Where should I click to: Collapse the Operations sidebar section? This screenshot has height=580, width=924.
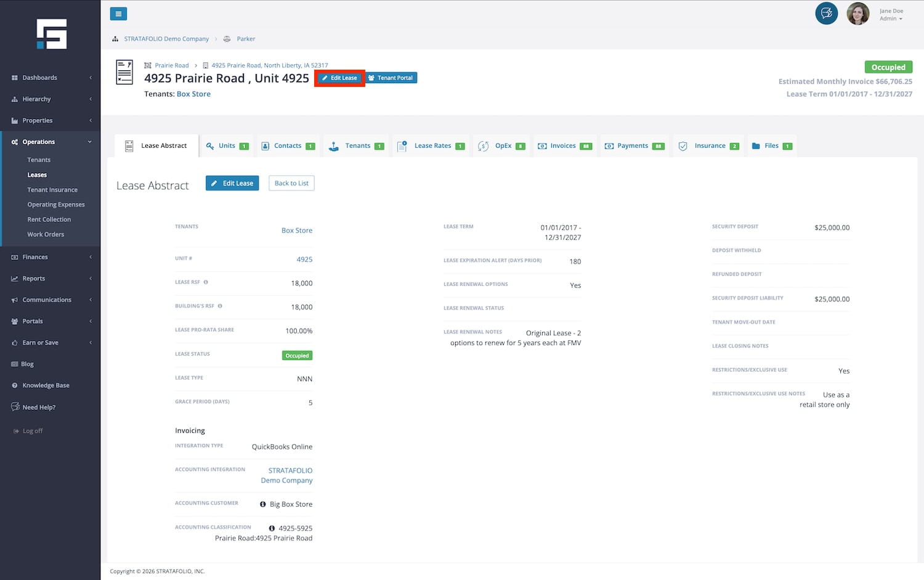51,142
